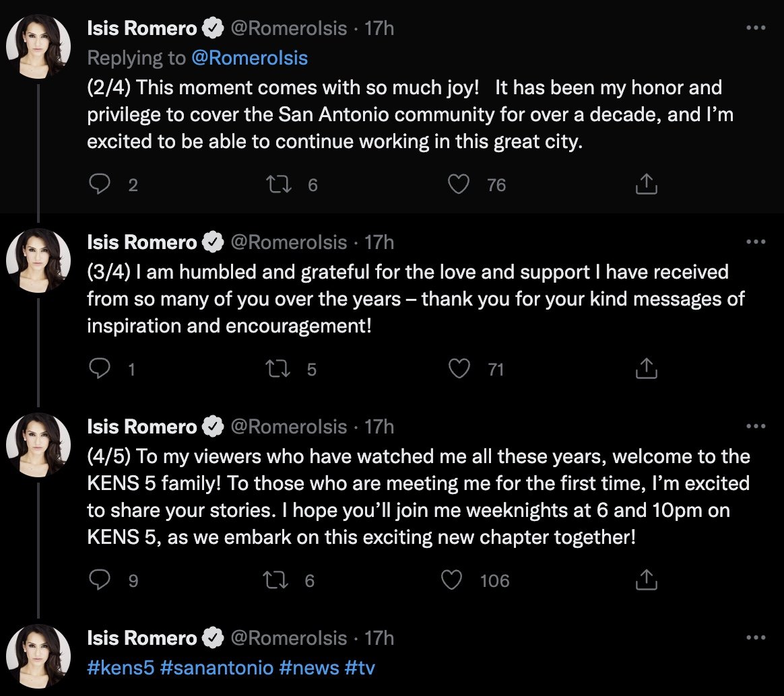Reply to the (2/4) tweet
784x696 pixels.
click(x=100, y=184)
